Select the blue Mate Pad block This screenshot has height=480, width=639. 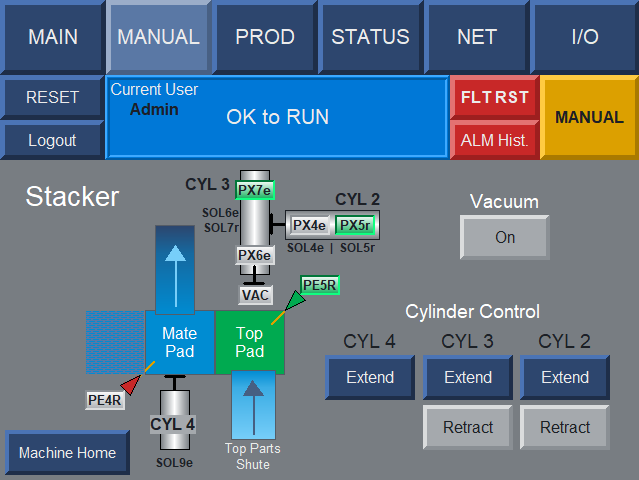click(180, 342)
